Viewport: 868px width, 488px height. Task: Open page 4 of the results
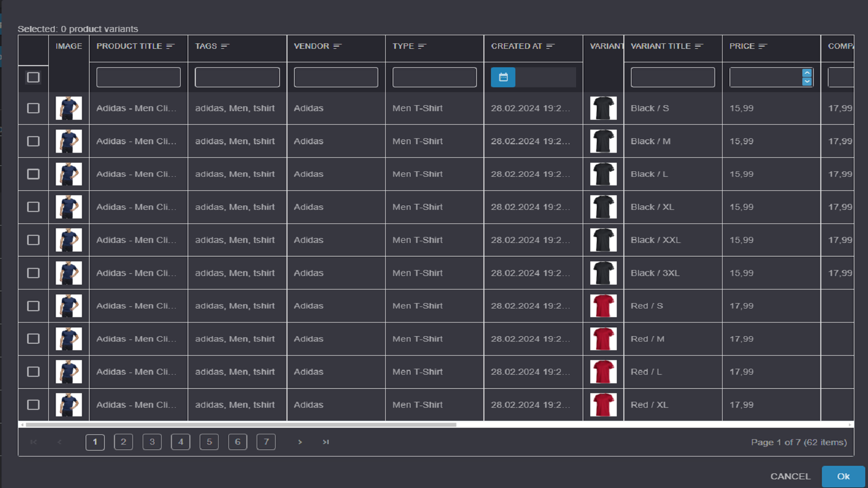(180, 442)
